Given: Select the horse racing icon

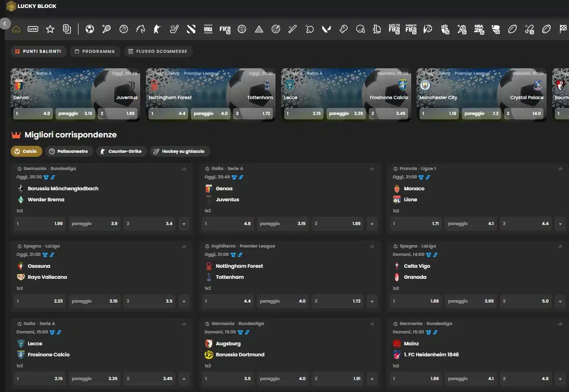Looking at the screenshot, I should click(140, 29).
